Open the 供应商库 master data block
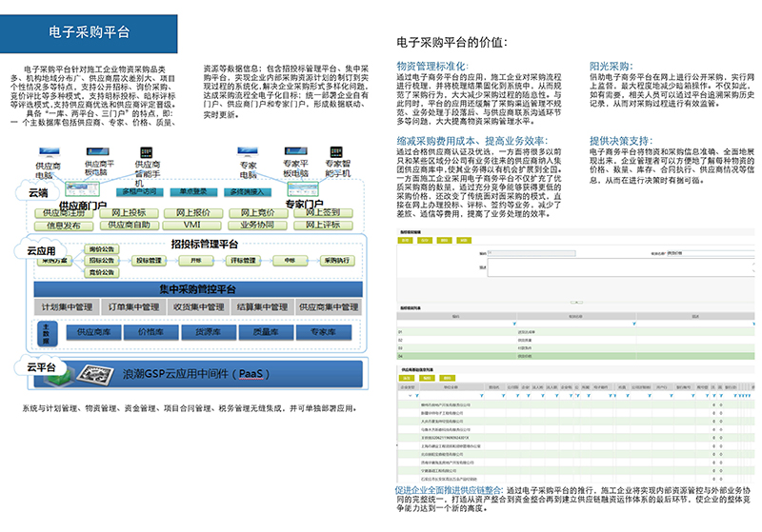This screenshot has height=532, width=762. (x=92, y=331)
